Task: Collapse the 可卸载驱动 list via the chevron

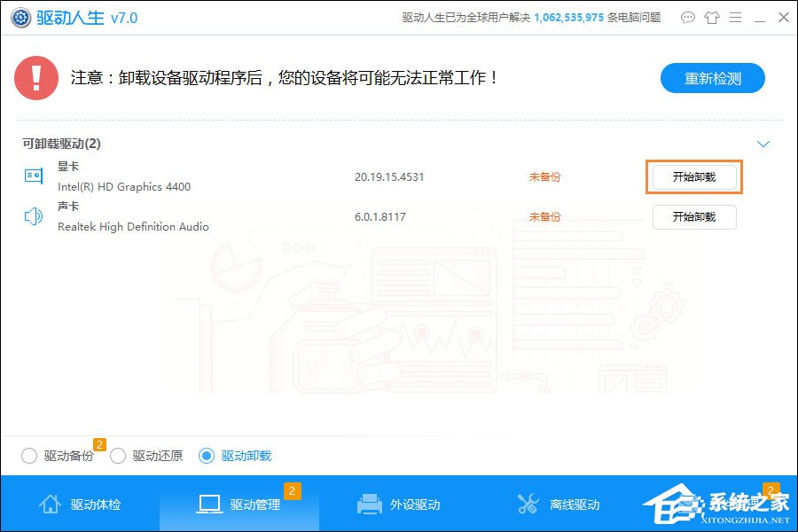Action: (x=763, y=143)
